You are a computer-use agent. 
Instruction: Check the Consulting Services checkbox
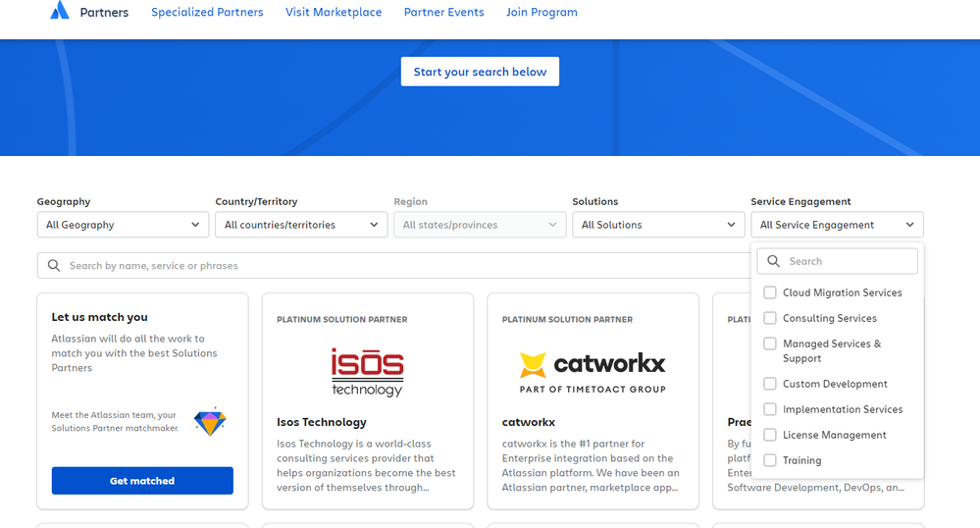[770, 318]
